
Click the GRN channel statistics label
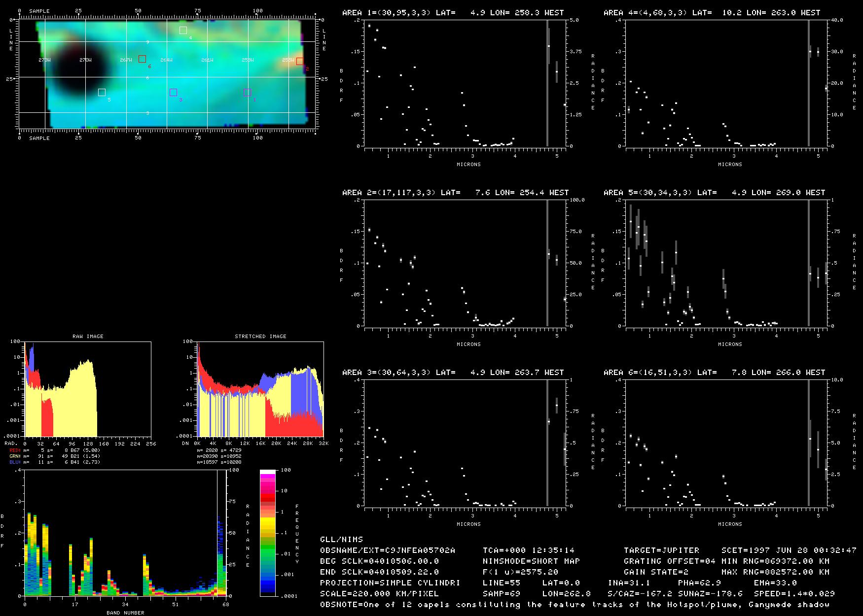pyautogui.click(x=15, y=456)
